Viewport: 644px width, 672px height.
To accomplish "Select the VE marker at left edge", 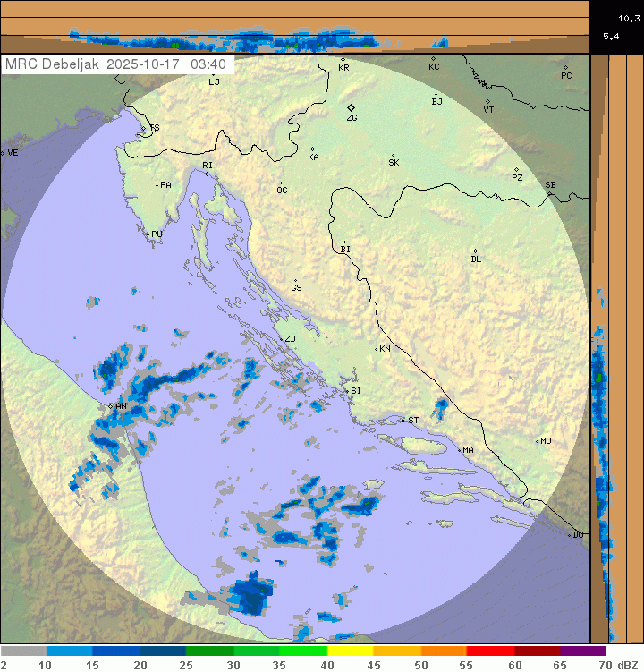I will (x=3, y=153).
